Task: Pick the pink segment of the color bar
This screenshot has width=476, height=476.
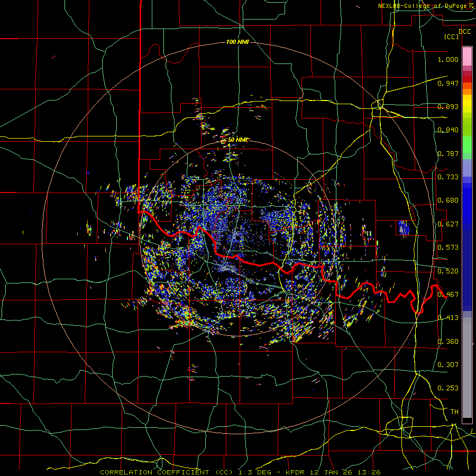Action: pos(467,57)
